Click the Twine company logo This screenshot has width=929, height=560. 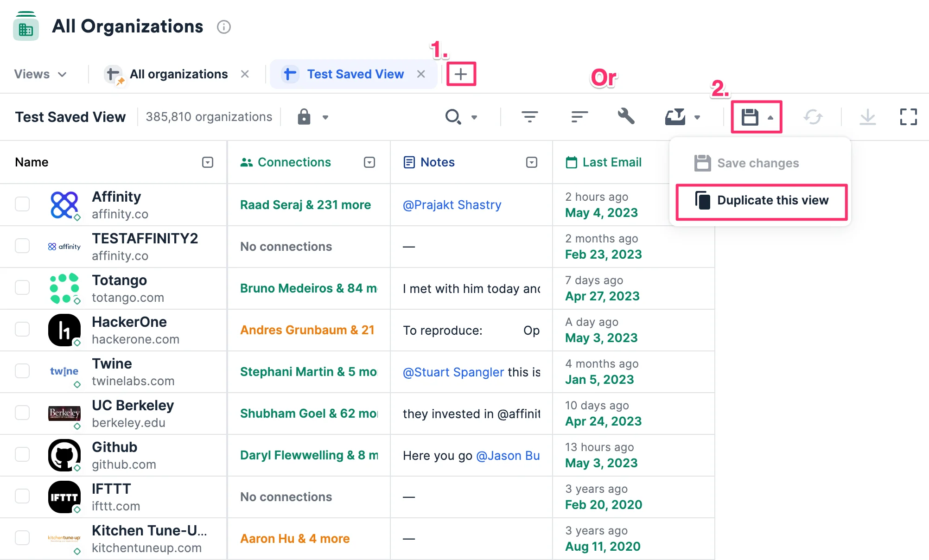pos(64,371)
